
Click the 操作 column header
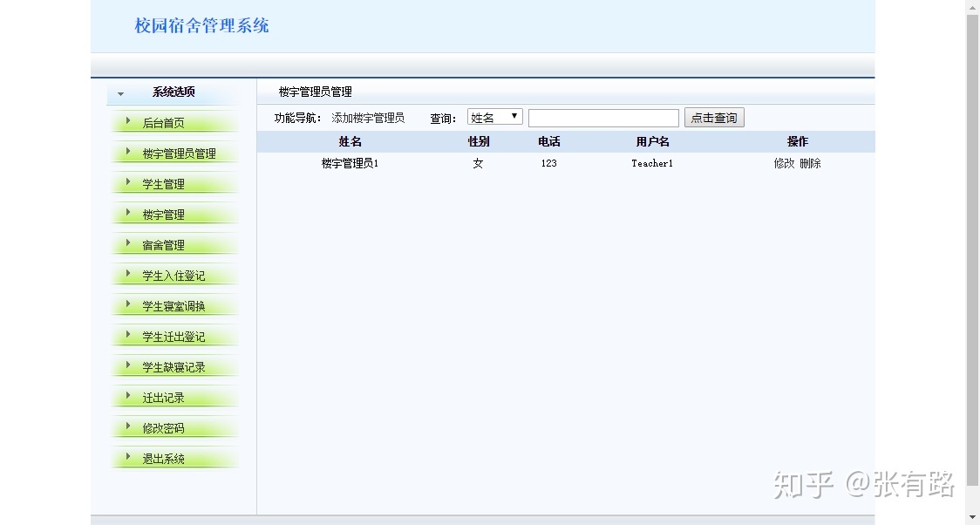[x=798, y=142]
